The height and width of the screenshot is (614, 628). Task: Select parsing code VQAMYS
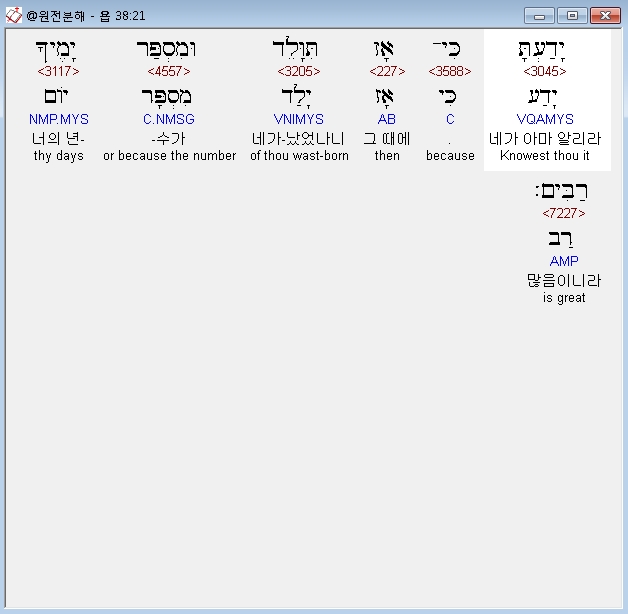(x=545, y=119)
